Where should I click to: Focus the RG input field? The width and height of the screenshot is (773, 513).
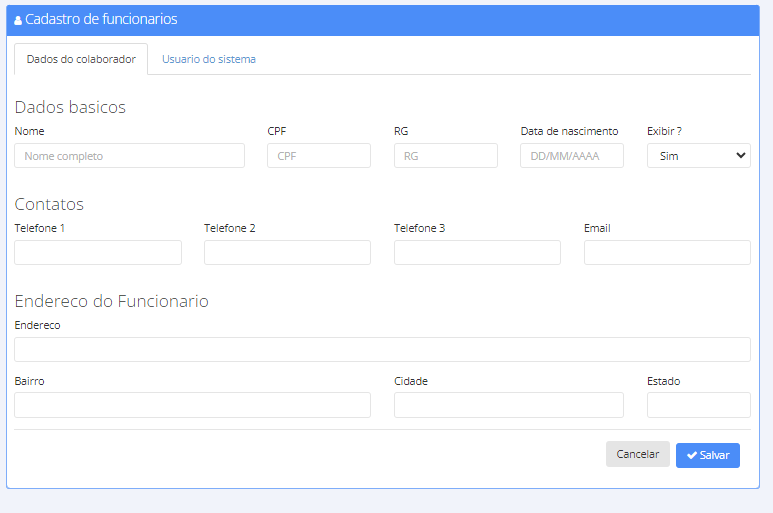[446, 156]
